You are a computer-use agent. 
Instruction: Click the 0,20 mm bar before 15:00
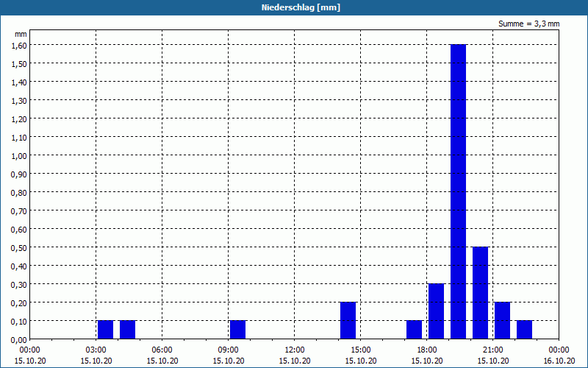click(x=348, y=320)
